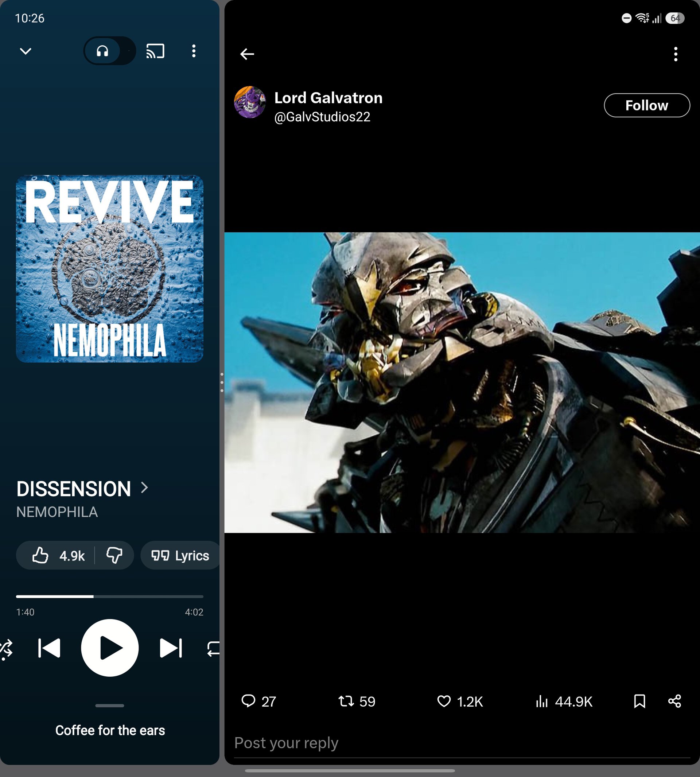
Task: Skip to the previous track
Action: [x=50, y=648]
